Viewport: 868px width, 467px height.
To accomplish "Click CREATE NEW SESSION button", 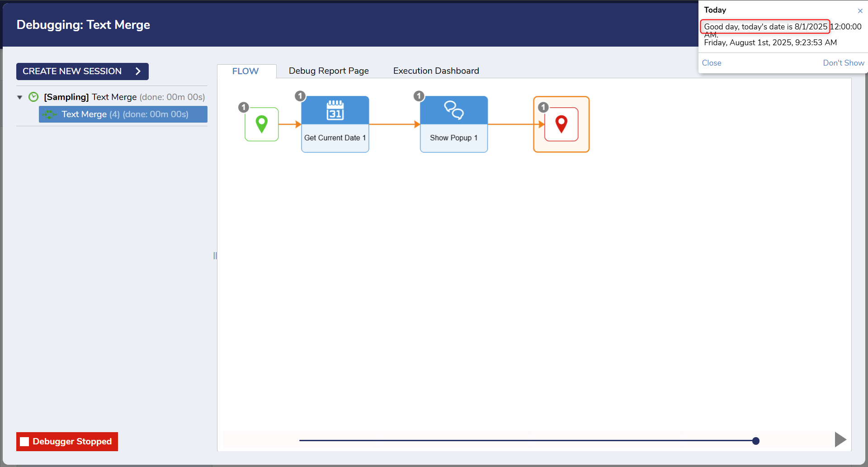I will pyautogui.click(x=82, y=71).
